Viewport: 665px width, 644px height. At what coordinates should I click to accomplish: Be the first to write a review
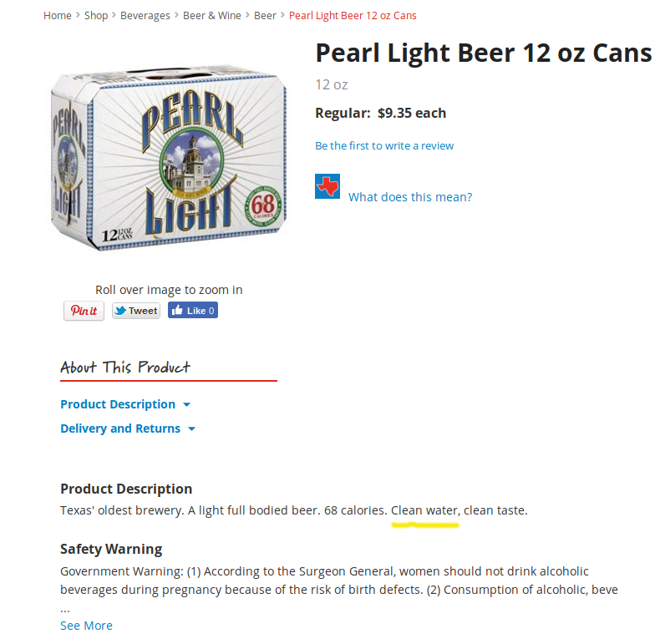[384, 146]
